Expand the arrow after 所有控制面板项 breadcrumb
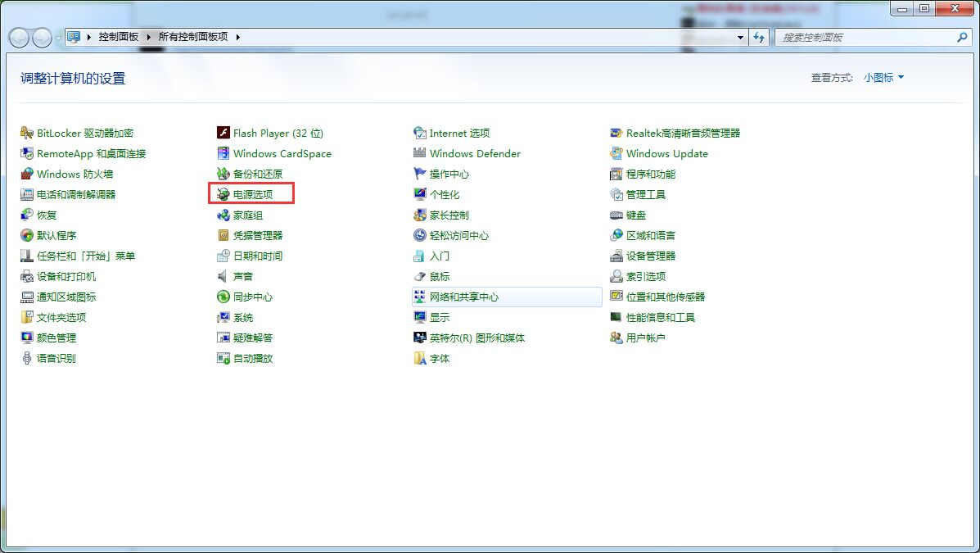This screenshot has height=553, width=980. [x=238, y=37]
